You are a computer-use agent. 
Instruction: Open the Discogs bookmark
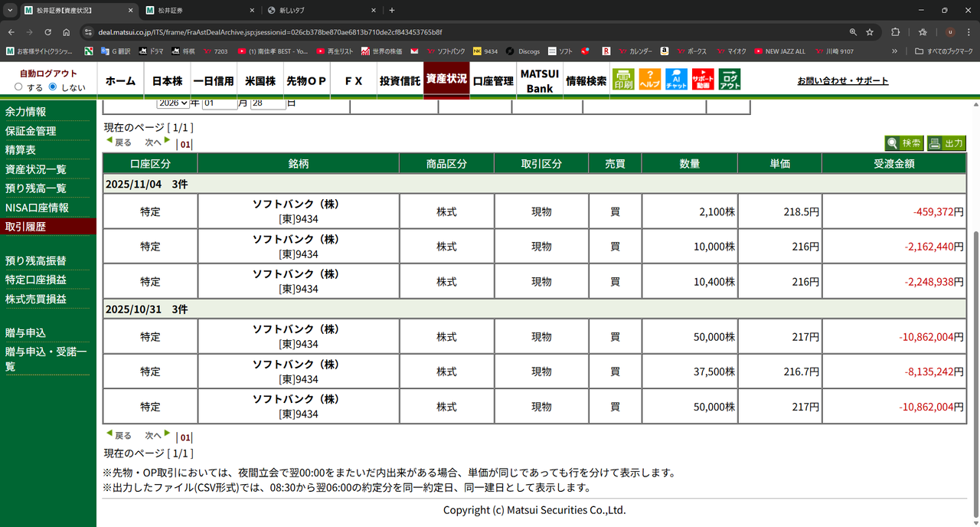(523, 51)
